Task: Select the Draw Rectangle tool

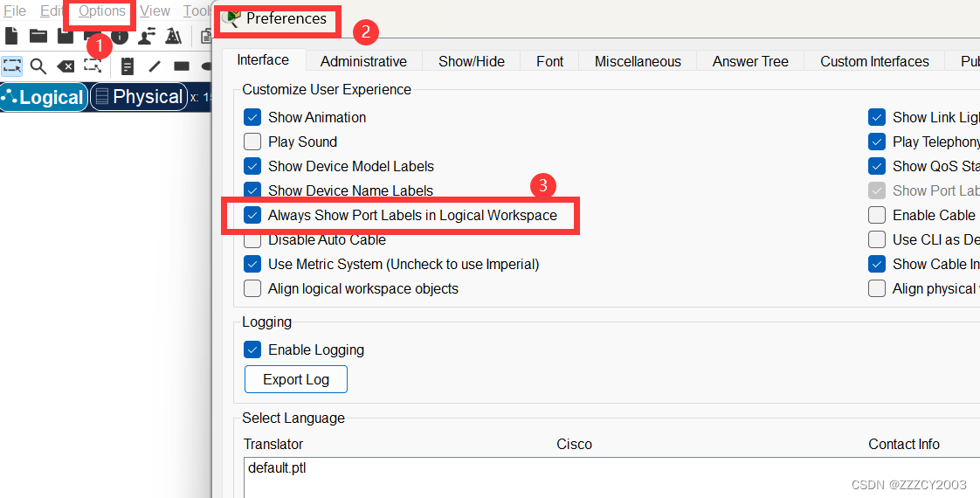Action: click(x=182, y=66)
